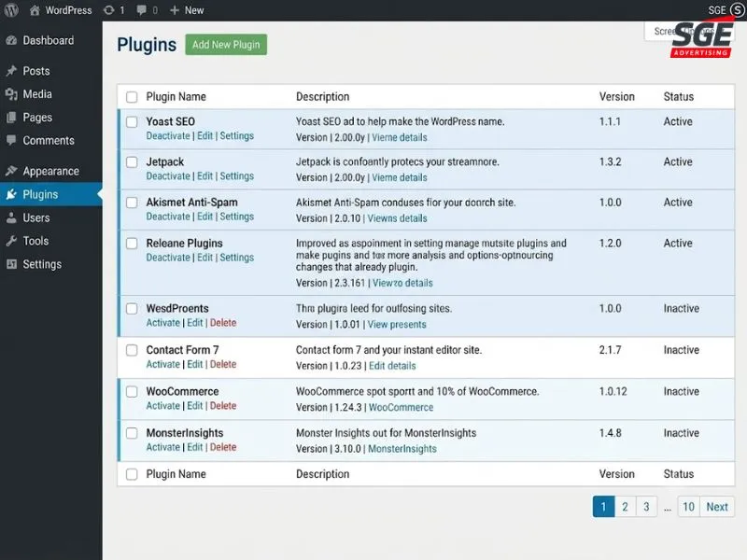Click the Settings sliders icon
747x560 pixels.
[11, 264]
